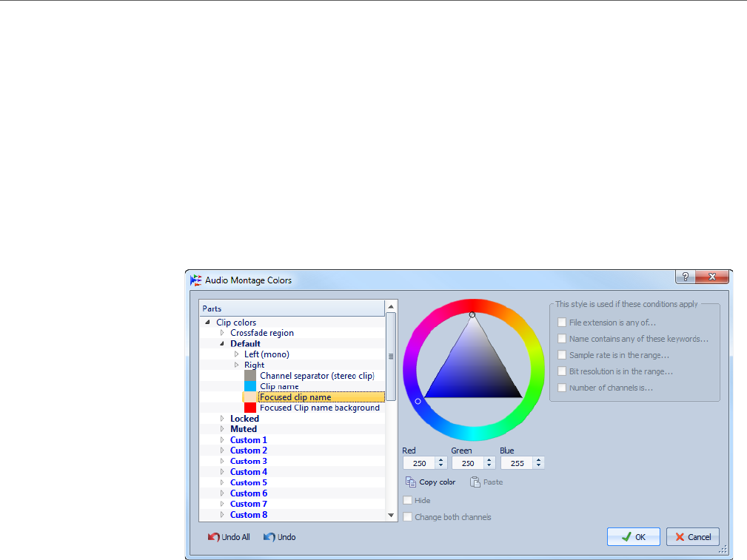Click inside the color triangle
The image size is (747, 560).
click(473, 369)
